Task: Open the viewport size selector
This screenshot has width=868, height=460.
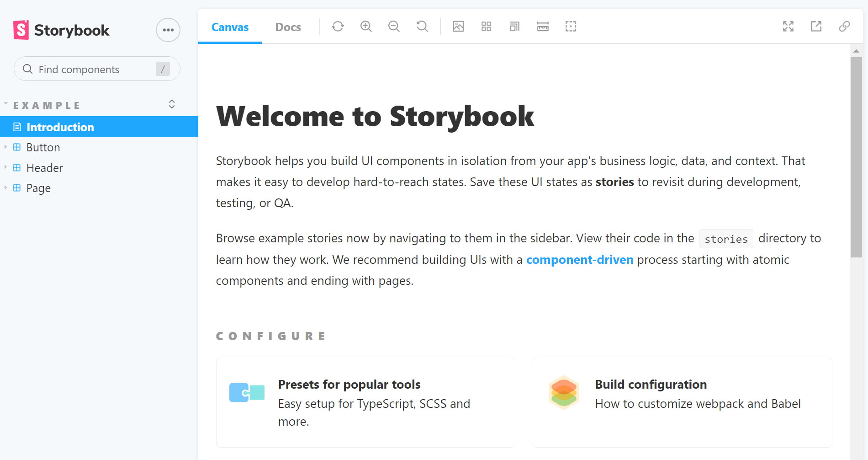Action: point(514,27)
